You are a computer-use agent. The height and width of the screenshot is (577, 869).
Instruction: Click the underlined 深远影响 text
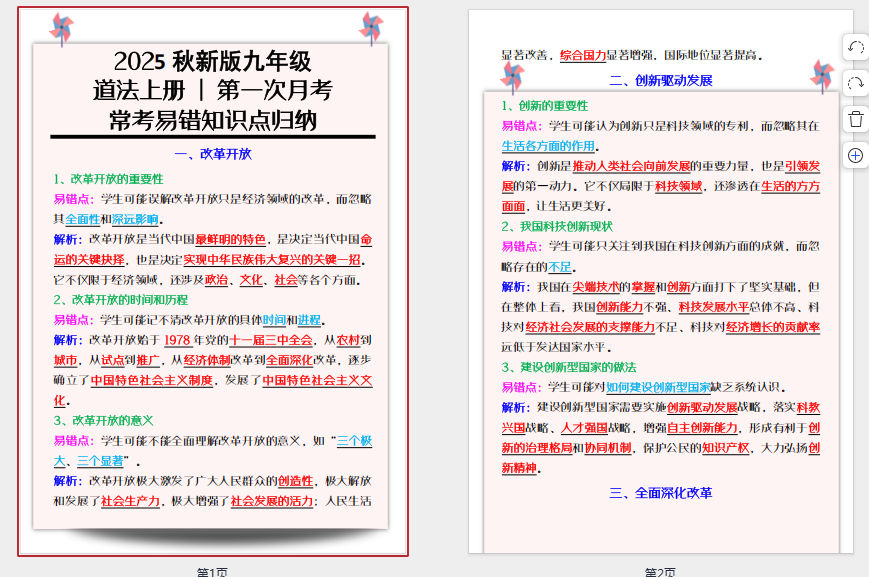[x=135, y=219]
